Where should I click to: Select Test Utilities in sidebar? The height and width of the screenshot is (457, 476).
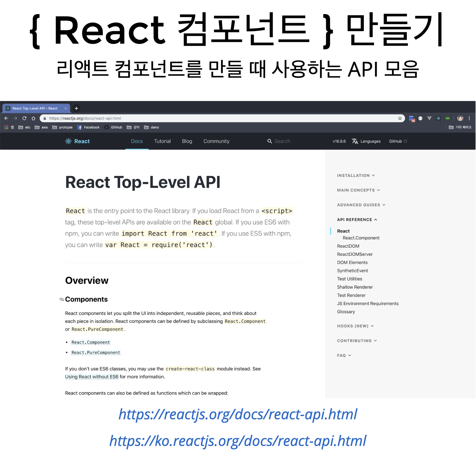click(x=350, y=279)
